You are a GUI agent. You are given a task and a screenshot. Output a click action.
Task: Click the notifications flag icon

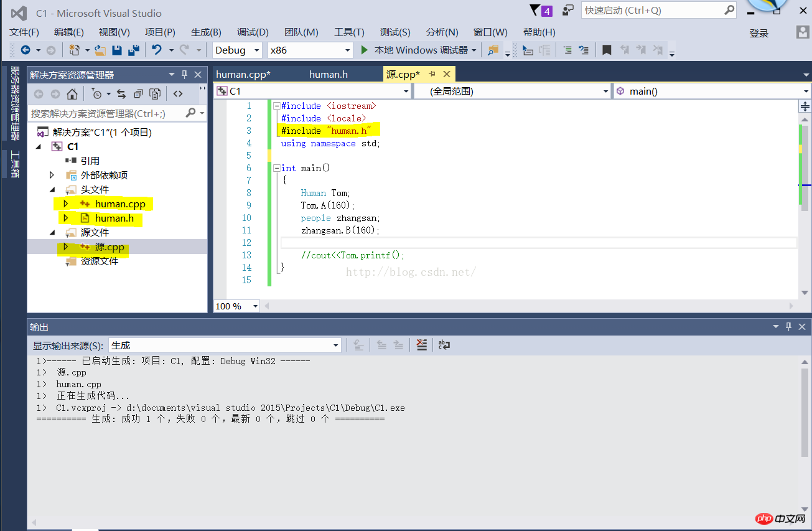coord(541,11)
